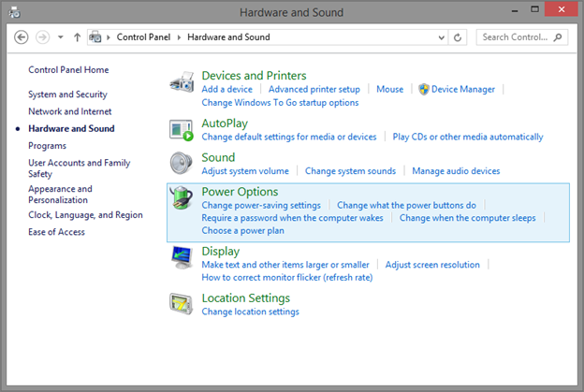The height and width of the screenshot is (392, 584).
Task: Go to Programs category
Action: pos(48,146)
